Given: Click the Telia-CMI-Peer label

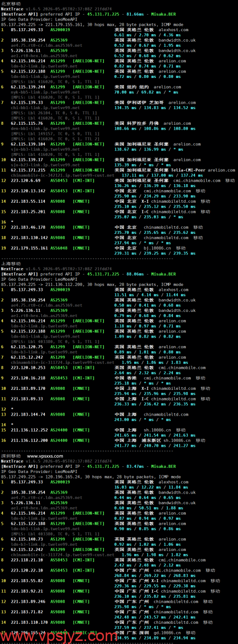Looking at the screenshot, I should tap(188, 170).
